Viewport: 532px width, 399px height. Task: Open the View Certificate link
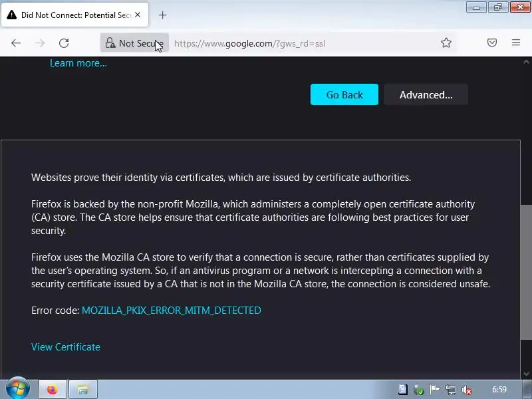(66, 347)
